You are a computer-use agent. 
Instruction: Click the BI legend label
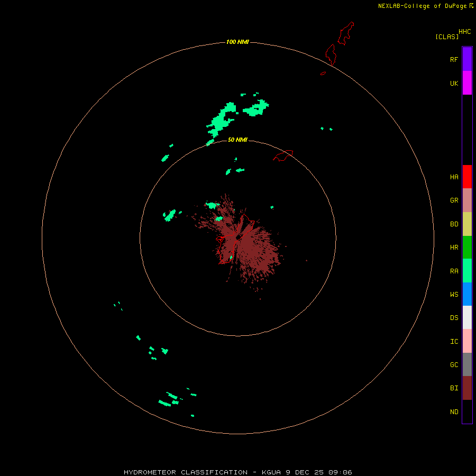point(454,388)
